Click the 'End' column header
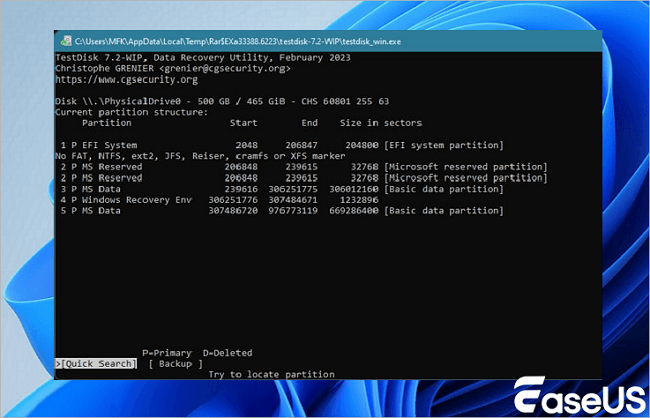The width and height of the screenshot is (650, 418). coord(310,123)
